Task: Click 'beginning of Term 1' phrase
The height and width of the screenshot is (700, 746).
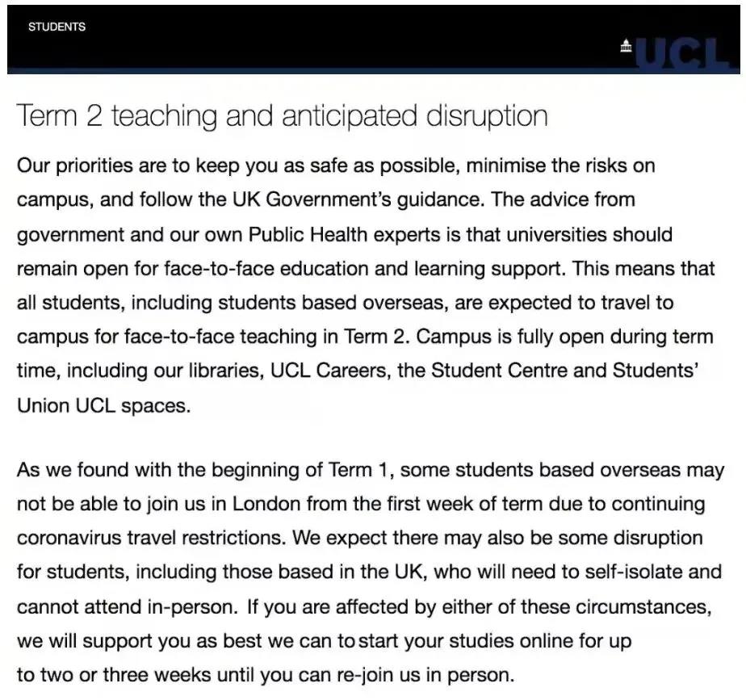Action: (x=303, y=470)
